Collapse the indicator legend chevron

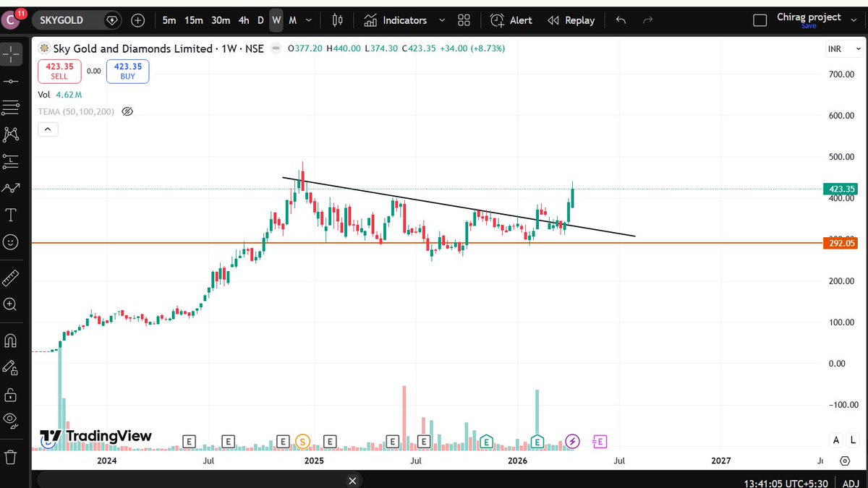point(47,129)
